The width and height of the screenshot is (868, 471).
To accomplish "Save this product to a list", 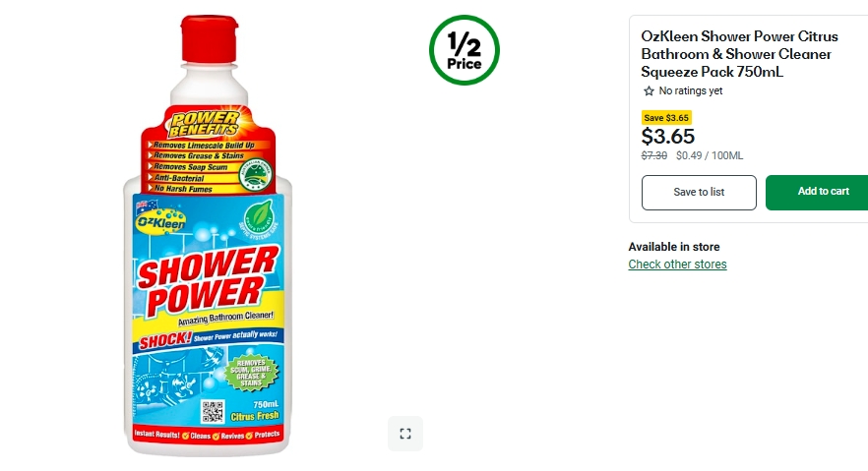I will click(699, 193).
